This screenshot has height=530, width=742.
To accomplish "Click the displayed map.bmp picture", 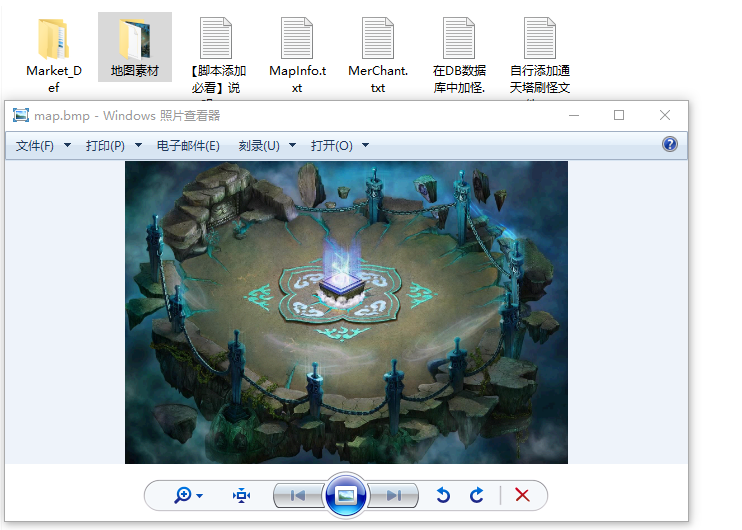I will (x=346, y=312).
